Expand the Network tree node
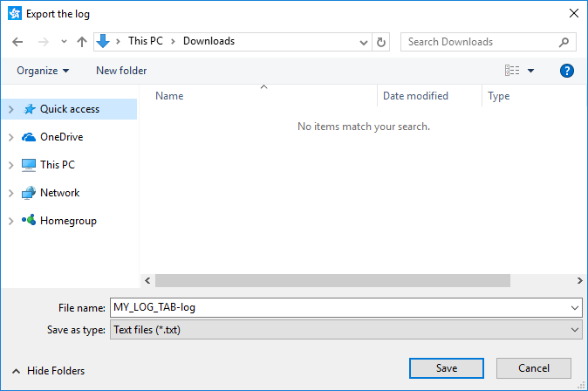This screenshot has height=391, width=588. coord(10,193)
